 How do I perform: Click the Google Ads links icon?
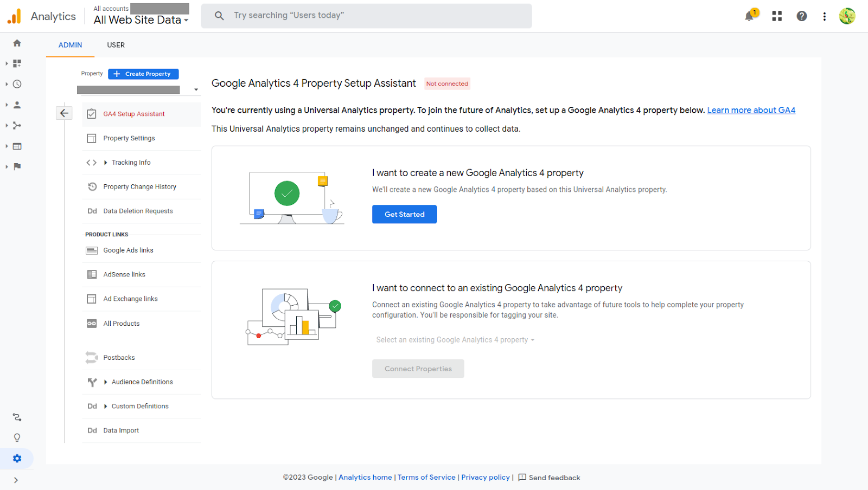(x=92, y=250)
